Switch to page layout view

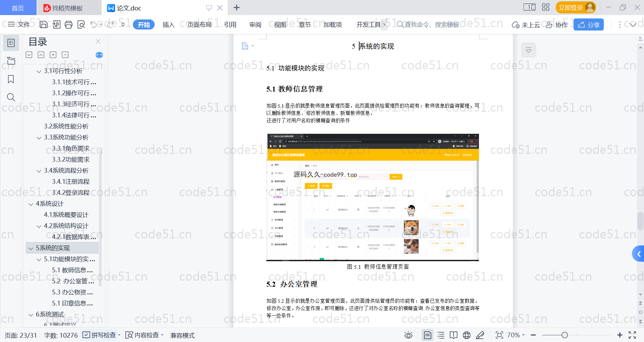click(x=428, y=335)
